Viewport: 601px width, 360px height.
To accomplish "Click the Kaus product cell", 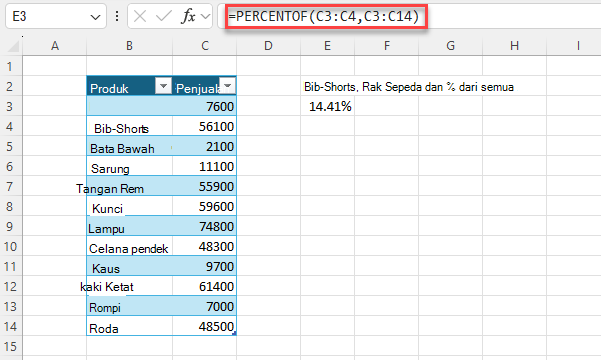I will (x=130, y=266).
